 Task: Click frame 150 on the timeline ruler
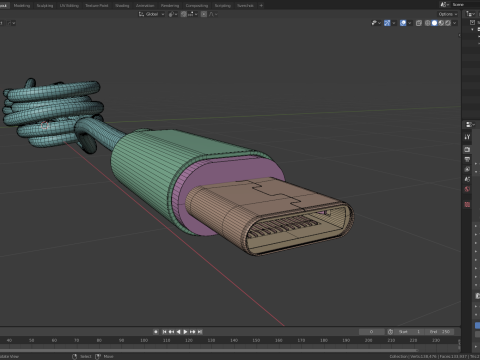click(256, 340)
